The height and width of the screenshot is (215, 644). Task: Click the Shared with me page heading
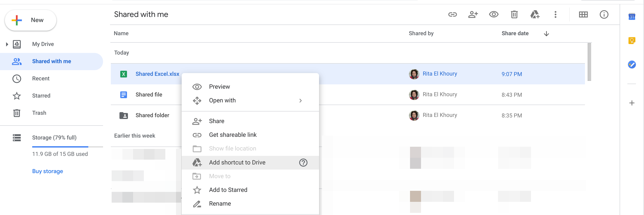click(x=141, y=14)
